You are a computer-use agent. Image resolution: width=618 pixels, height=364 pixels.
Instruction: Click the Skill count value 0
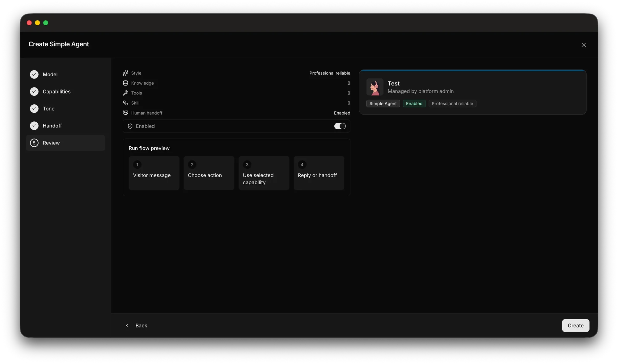(349, 103)
